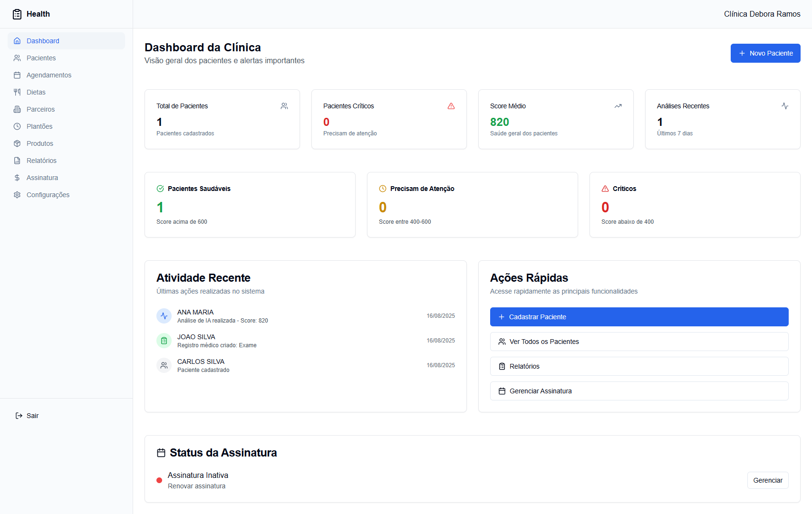
Task: Open Produtos in the sidebar
Action: pos(66,143)
